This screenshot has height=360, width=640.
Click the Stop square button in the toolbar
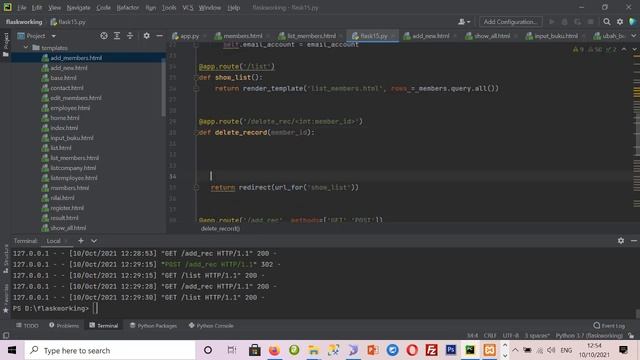(591, 22)
